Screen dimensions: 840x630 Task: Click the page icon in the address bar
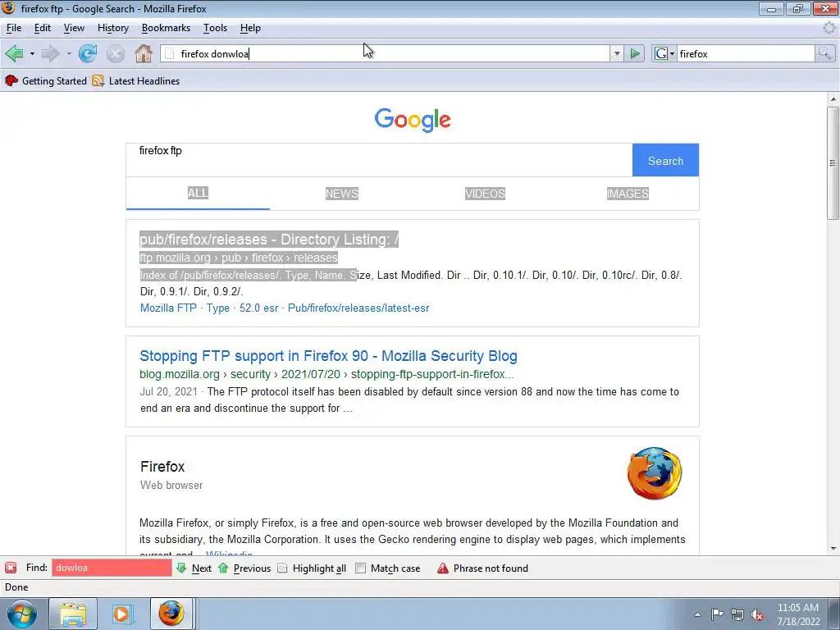(169, 53)
